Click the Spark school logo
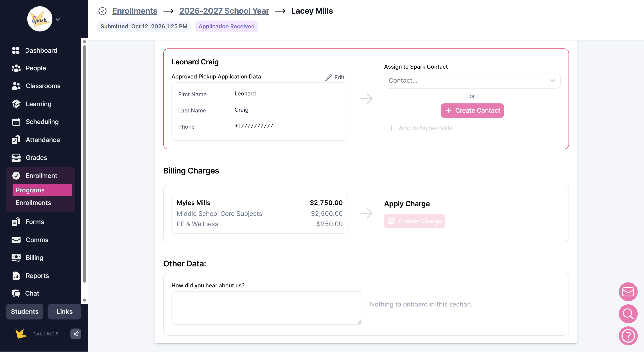 (x=39, y=19)
